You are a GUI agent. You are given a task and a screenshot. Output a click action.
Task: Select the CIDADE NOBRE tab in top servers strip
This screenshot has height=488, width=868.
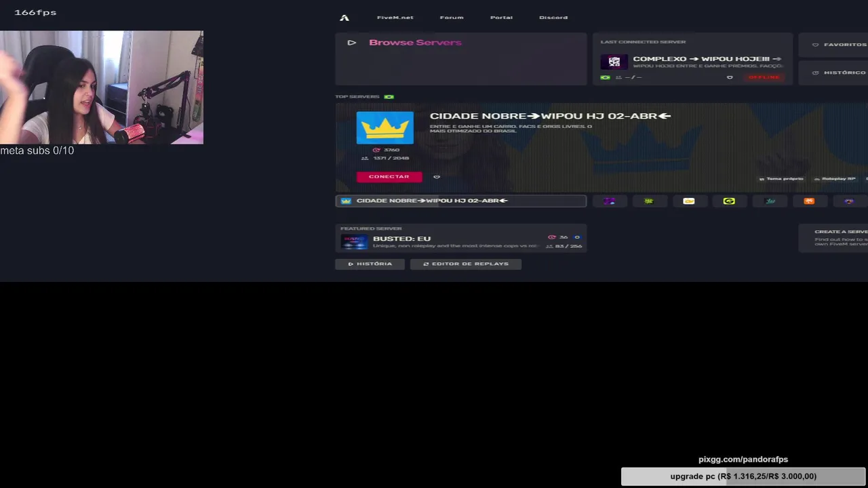click(x=461, y=201)
